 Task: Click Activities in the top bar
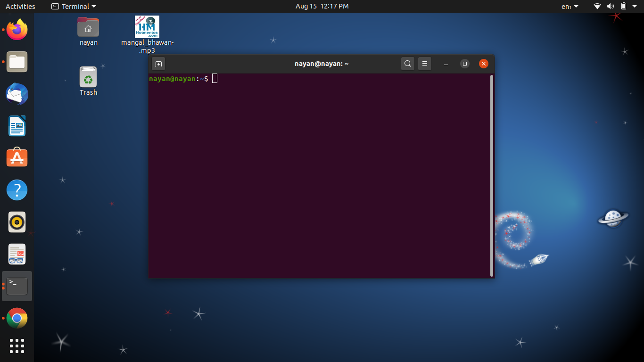19,6
